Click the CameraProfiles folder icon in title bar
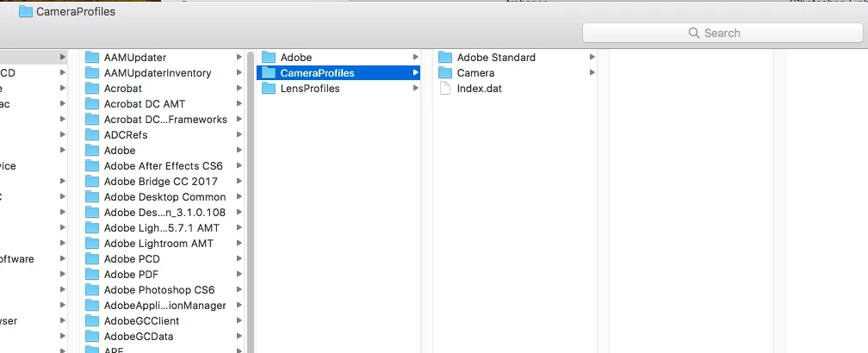Image resolution: width=868 pixels, height=353 pixels. pos(26,11)
